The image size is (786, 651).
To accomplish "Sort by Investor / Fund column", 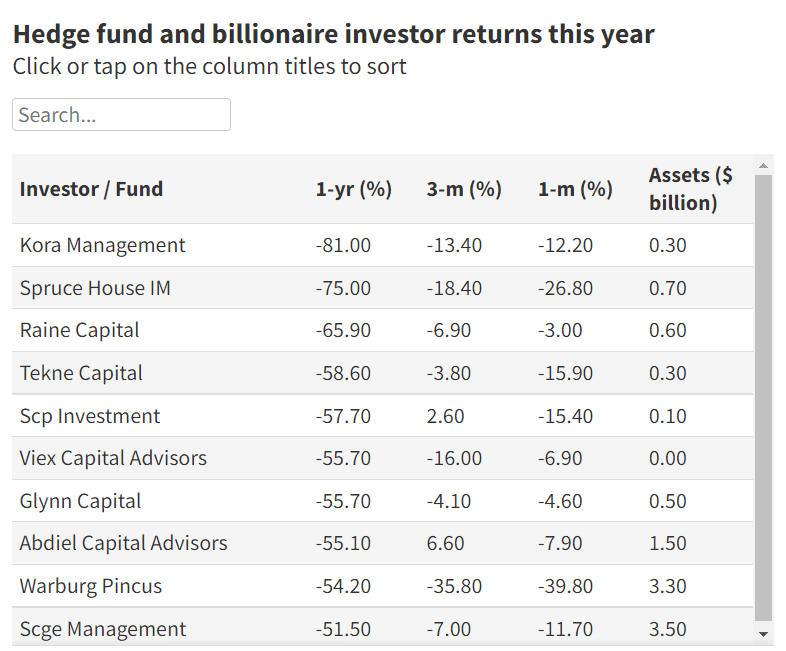I will tap(91, 189).
